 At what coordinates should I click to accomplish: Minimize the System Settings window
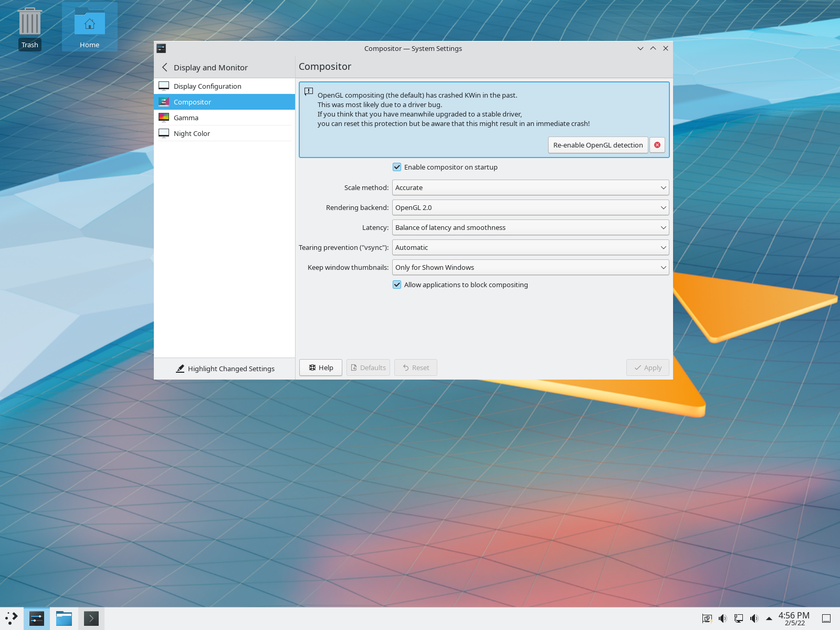coord(640,48)
